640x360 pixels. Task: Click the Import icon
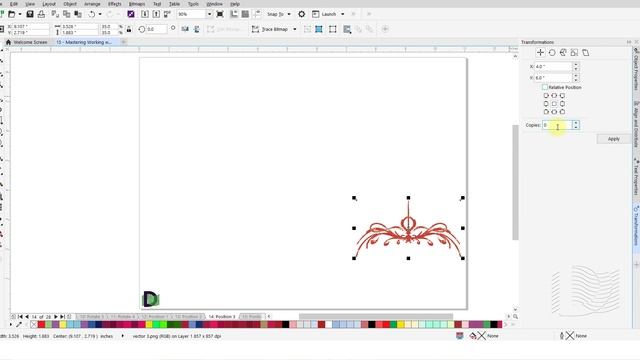(x=145, y=14)
